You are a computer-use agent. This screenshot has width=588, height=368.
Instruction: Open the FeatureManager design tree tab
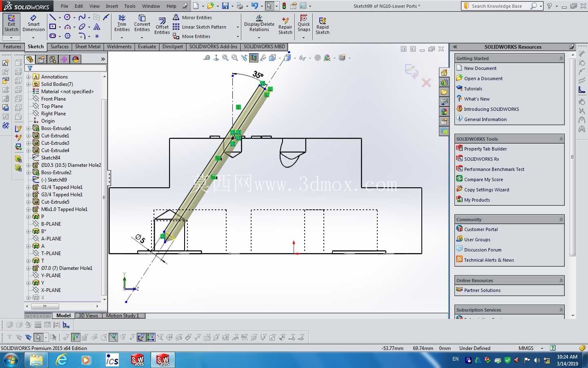click(x=30, y=59)
